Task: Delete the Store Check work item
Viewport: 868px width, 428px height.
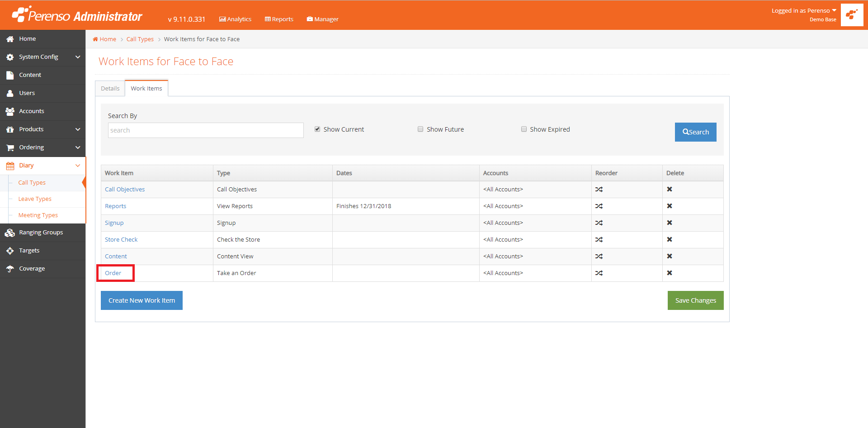Action: click(670, 239)
